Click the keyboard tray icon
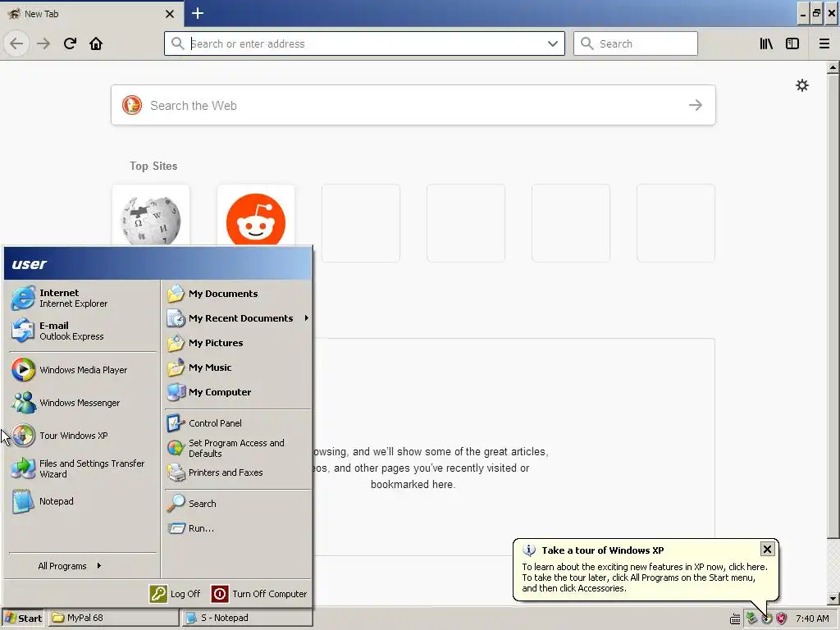The height and width of the screenshot is (630, 840). point(735,619)
